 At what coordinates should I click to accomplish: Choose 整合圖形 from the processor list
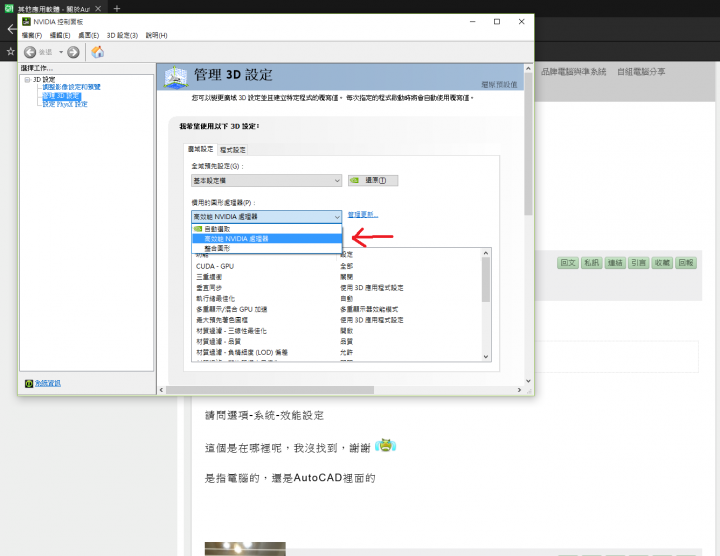[x=267, y=248]
